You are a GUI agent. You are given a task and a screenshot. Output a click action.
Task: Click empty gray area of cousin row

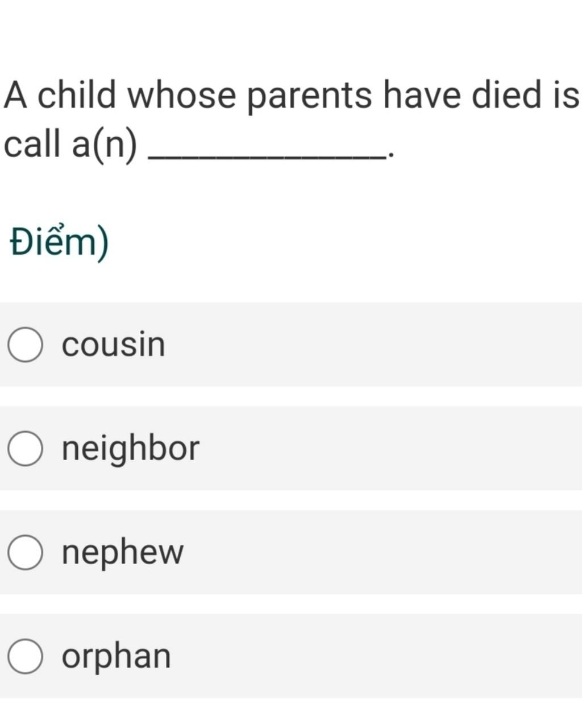click(369, 345)
